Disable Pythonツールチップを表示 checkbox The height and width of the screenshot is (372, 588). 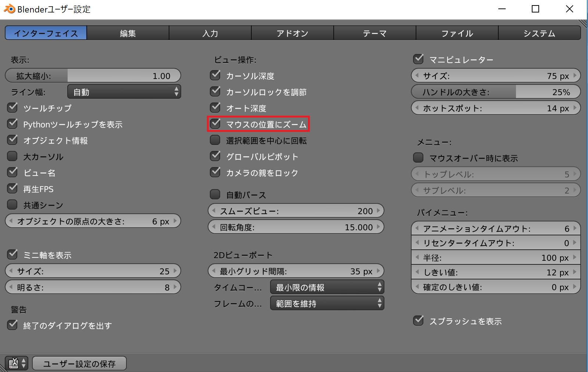coord(13,124)
